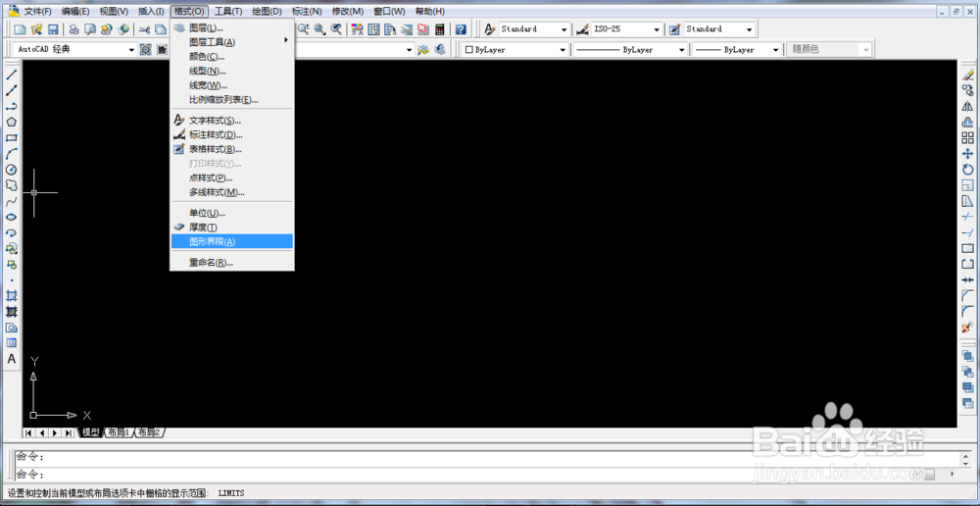Choose 单位(U)... menu item

tap(232, 213)
